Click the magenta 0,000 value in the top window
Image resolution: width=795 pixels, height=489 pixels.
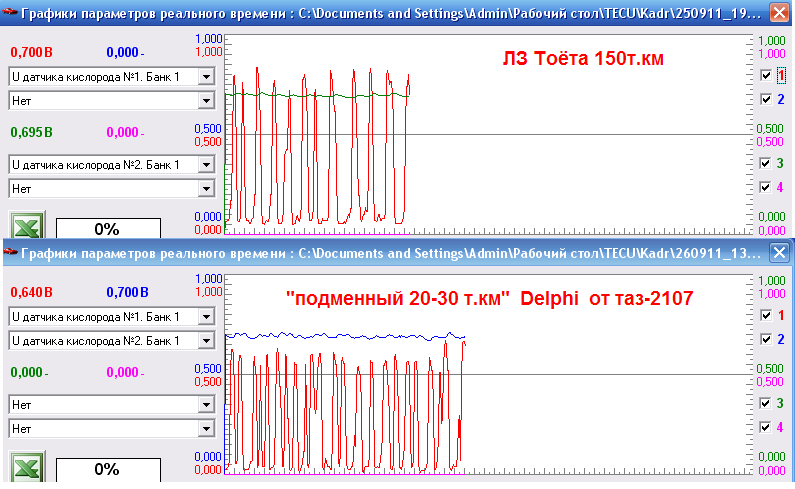(x=125, y=132)
